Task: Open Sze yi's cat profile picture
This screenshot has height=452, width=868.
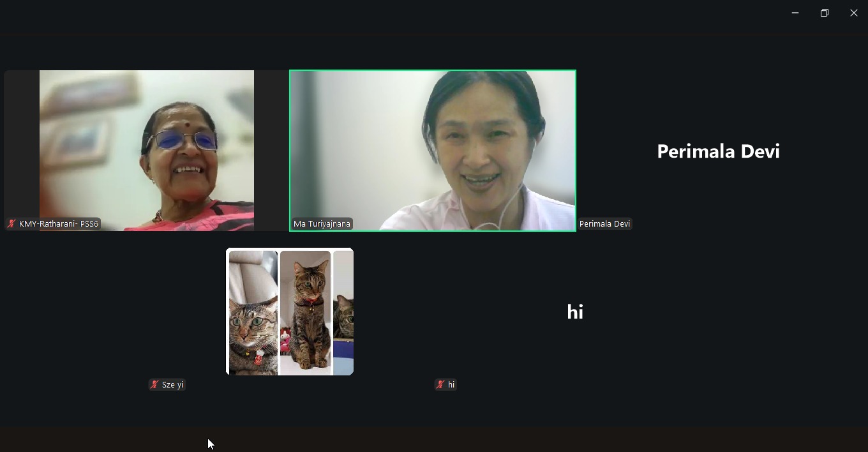Action: pos(290,312)
